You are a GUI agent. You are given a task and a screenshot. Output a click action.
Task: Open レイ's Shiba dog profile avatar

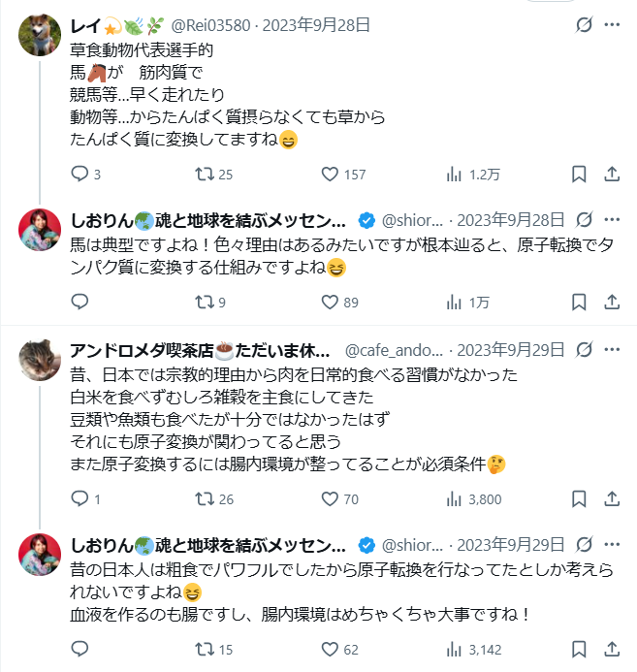pyautogui.click(x=42, y=35)
